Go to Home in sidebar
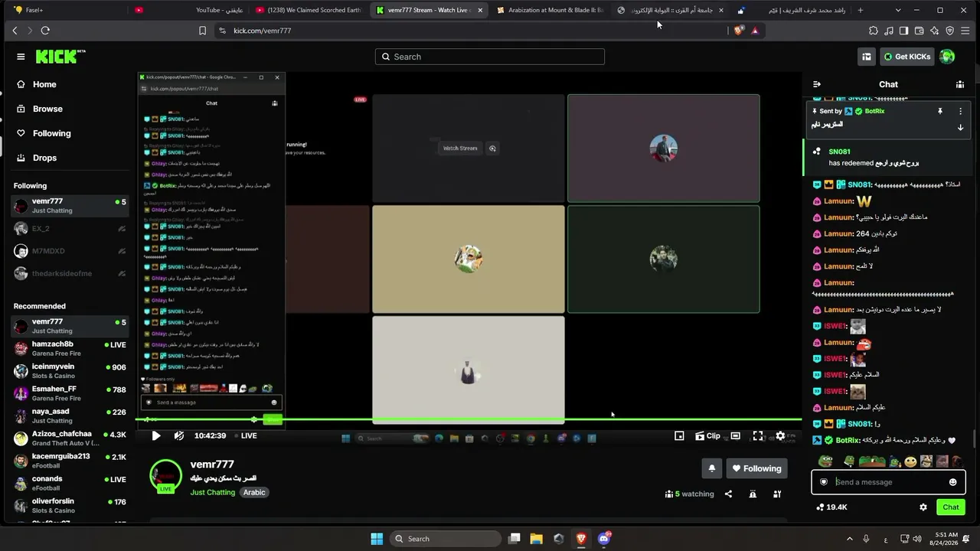 click(x=44, y=84)
